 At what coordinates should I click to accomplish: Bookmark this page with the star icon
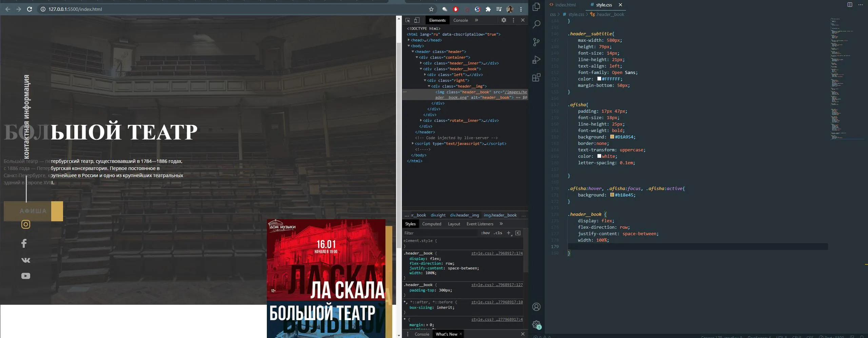click(x=431, y=9)
